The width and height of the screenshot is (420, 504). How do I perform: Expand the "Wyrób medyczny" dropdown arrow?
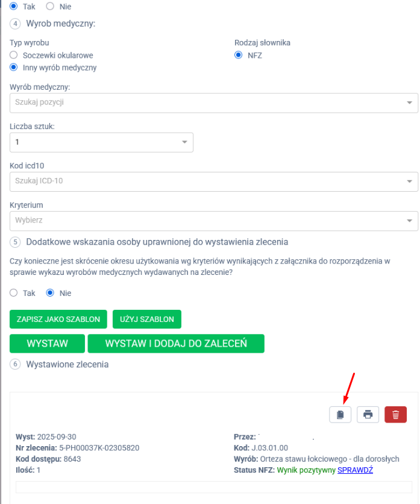click(410, 102)
